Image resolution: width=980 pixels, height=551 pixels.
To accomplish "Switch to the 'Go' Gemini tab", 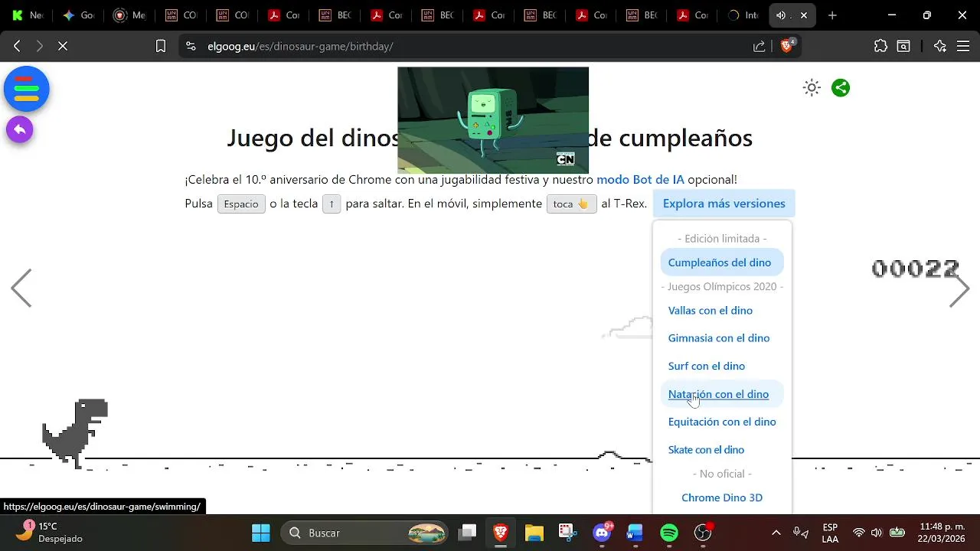I will coord(79,15).
